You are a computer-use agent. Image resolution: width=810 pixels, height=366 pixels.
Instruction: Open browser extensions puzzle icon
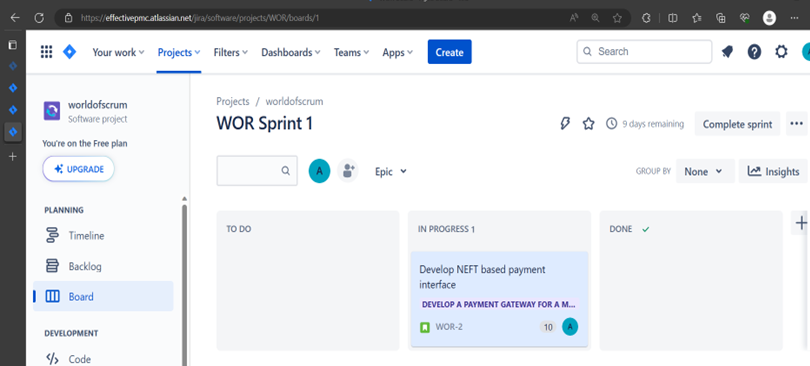coord(646,18)
